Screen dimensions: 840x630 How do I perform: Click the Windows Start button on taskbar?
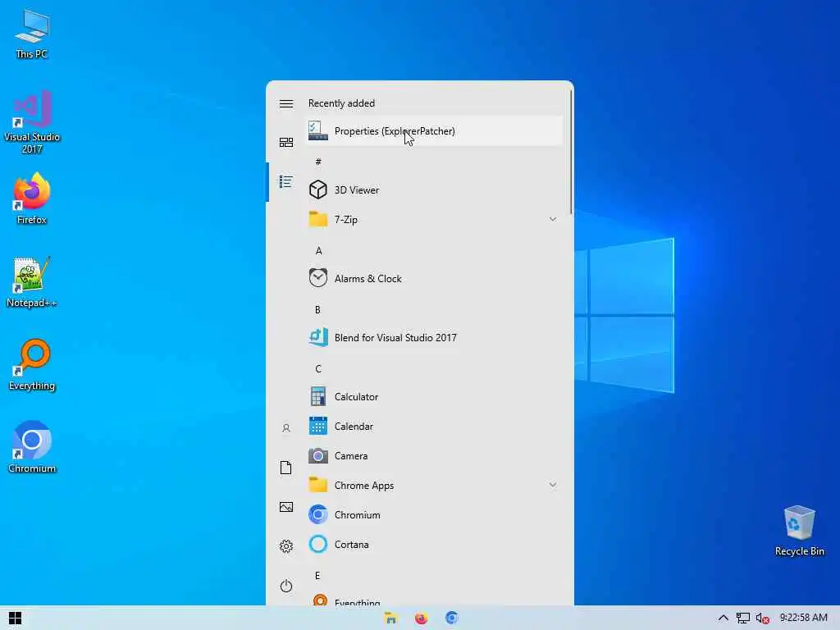15,619
